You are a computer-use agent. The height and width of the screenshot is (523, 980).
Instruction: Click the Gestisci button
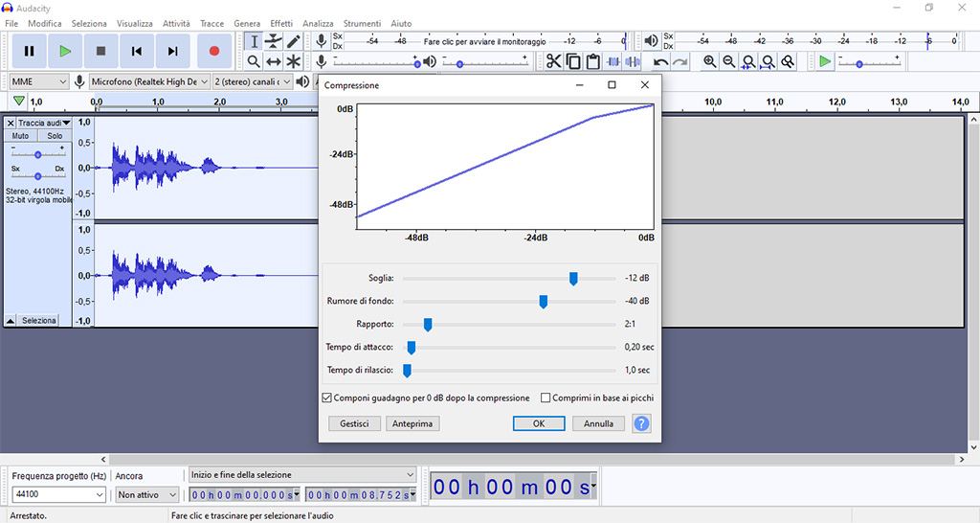354,423
